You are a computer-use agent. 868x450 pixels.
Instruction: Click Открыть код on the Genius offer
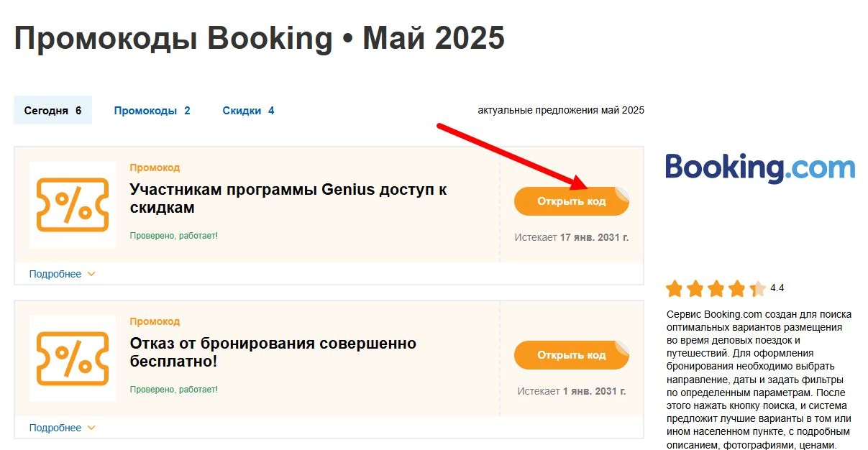click(571, 201)
